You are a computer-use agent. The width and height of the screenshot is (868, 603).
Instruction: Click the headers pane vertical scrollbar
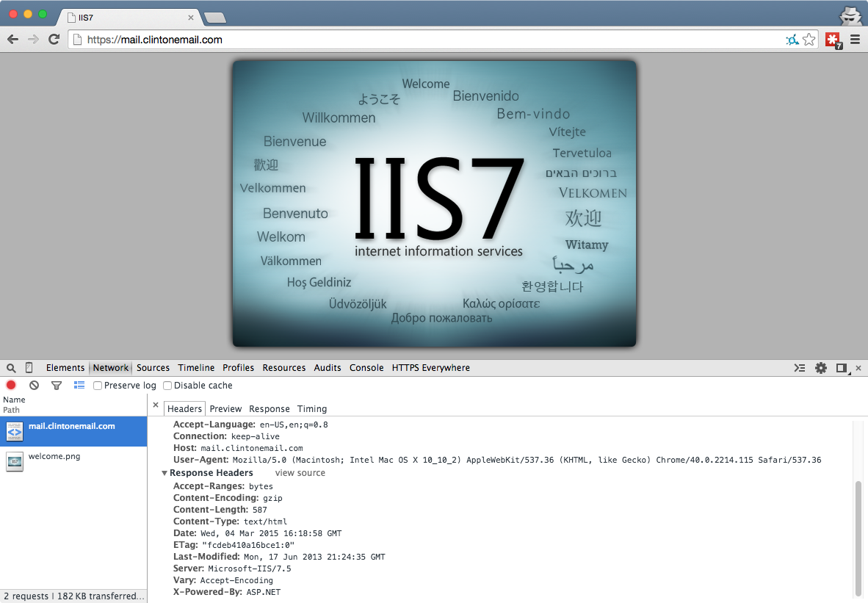(858, 539)
